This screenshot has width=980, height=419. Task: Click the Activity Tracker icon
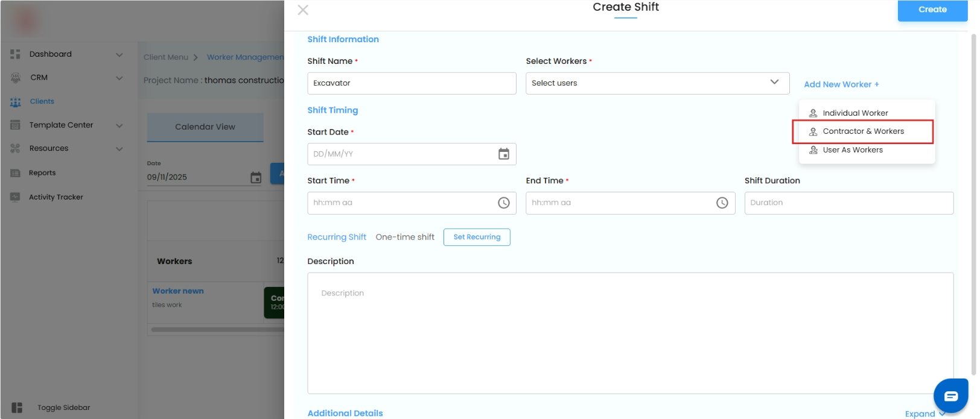click(x=16, y=197)
